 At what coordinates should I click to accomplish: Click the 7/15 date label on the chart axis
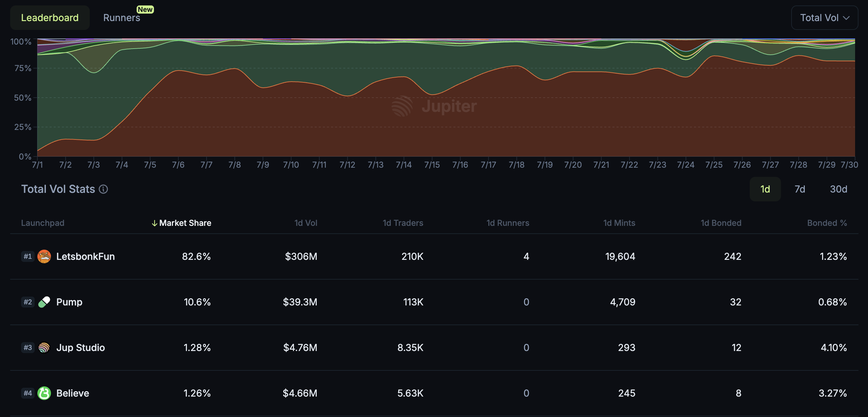432,164
